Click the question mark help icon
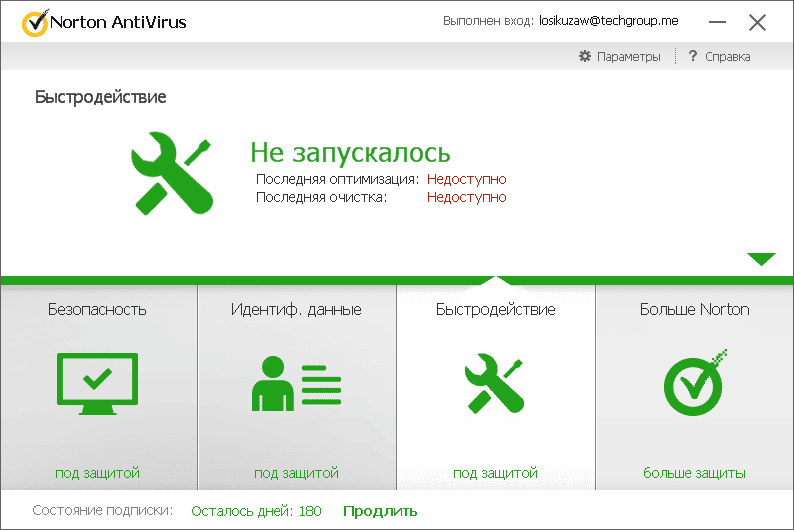Viewport: 794px width, 530px height. point(693,56)
